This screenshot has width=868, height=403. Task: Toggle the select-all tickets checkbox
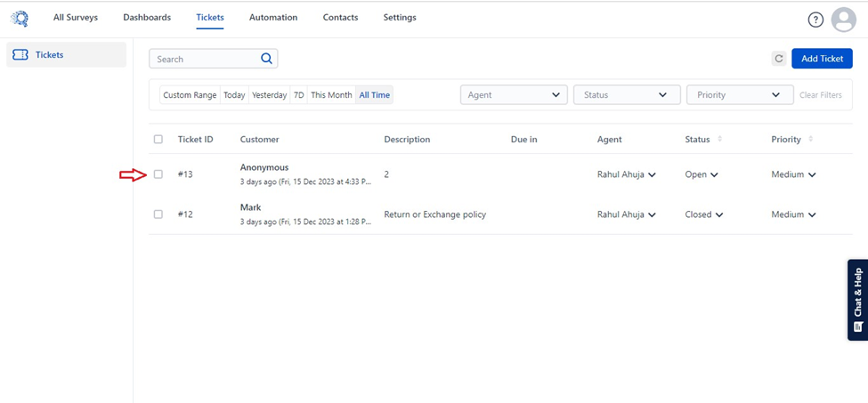click(x=158, y=140)
